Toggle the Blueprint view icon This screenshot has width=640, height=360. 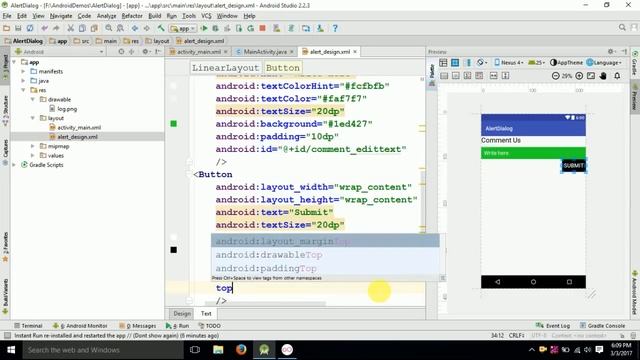coord(455,62)
